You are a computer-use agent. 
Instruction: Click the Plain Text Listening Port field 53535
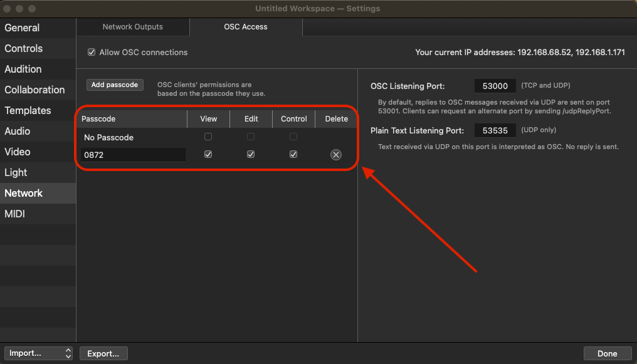(x=495, y=131)
